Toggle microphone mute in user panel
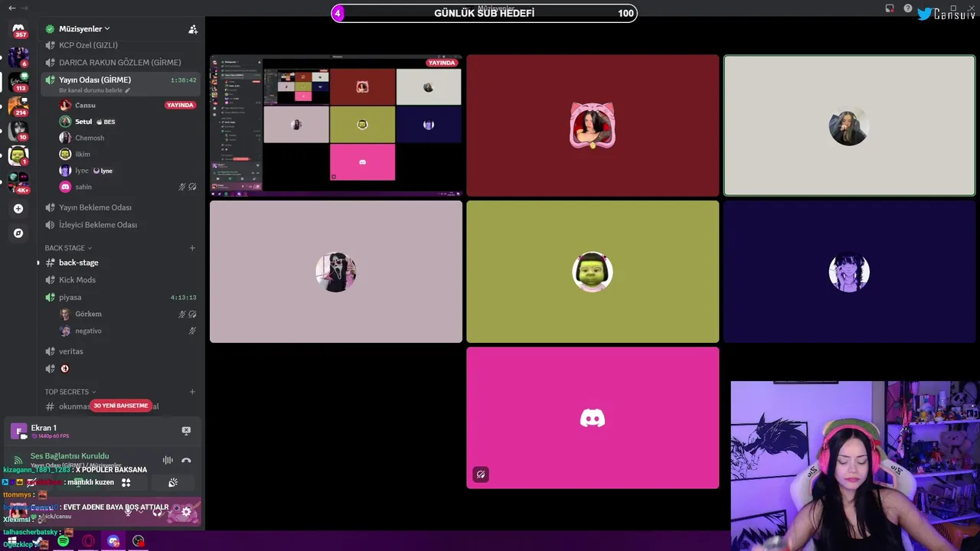The image size is (980, 551). pyautogui.click(x=128, y=511)
